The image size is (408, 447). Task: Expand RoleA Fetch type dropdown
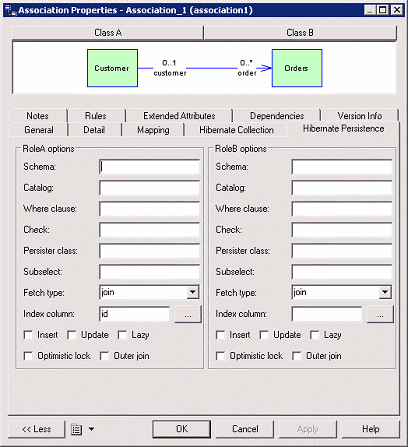click(x=192, y=292)
